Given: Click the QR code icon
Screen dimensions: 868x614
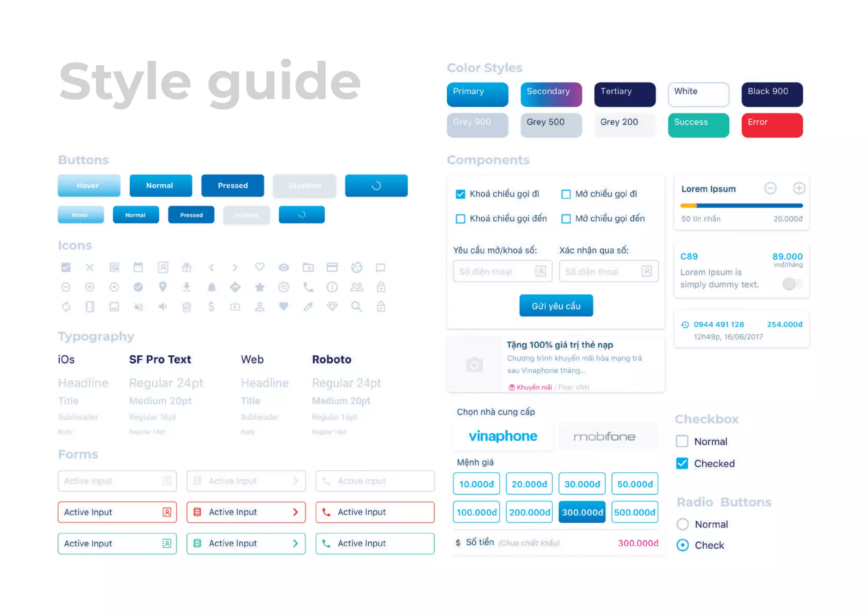Looking at the screenshot, I should tap(114, 267).
